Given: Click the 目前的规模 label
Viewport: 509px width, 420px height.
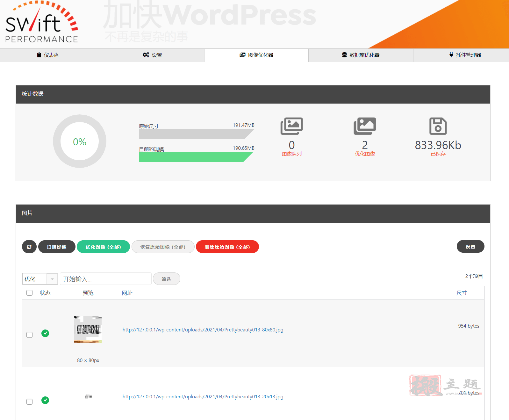Looking at the screenshot, I should point(151,149).
